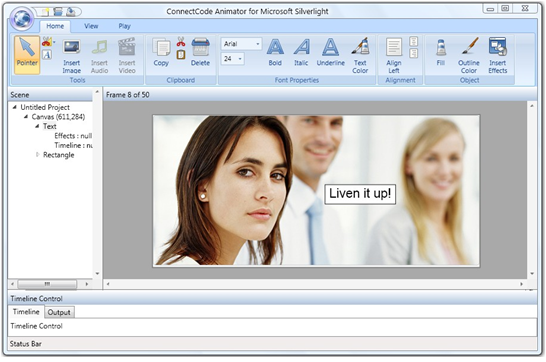Collapse the Untitled Project tree node
The image size is (546, 362).
[x=15, y=107]
